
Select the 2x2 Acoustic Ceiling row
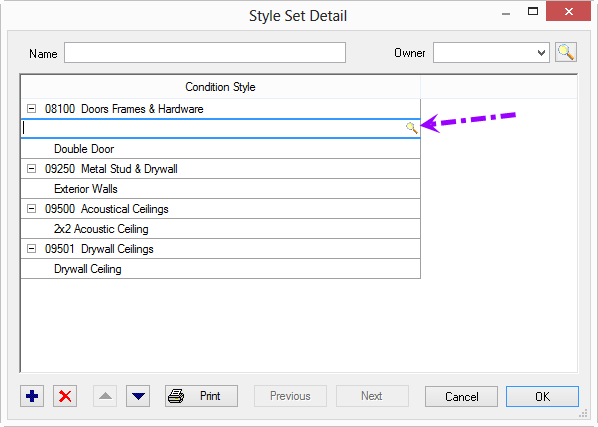point(220,229)
